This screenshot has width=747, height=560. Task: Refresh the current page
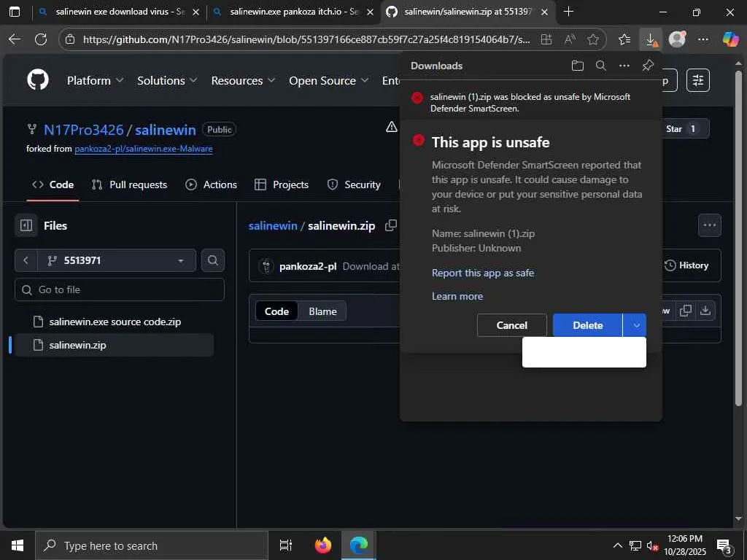click(41, 39)
